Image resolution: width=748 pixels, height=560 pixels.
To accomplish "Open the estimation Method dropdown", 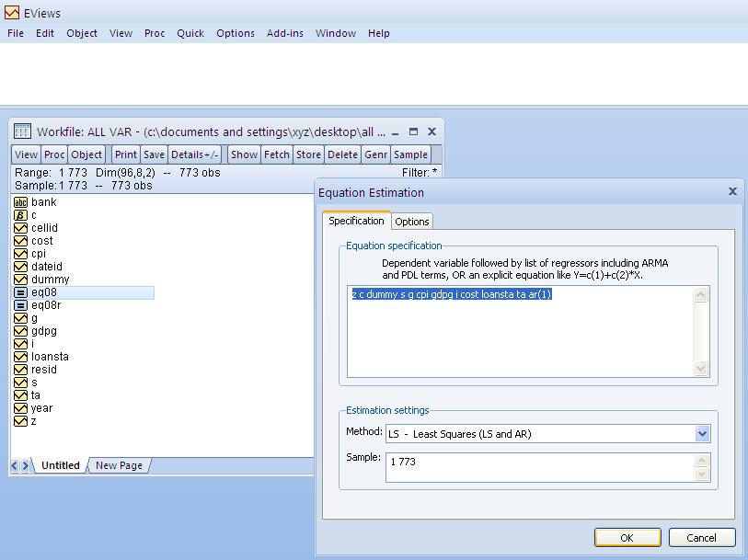I will (702, 434).
